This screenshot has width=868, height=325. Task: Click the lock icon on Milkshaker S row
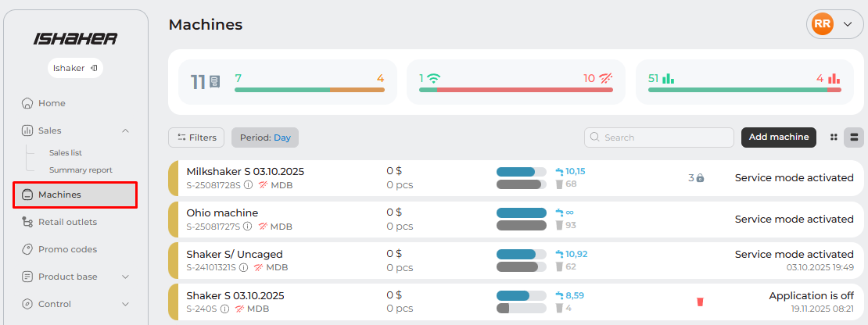point(700,178)
